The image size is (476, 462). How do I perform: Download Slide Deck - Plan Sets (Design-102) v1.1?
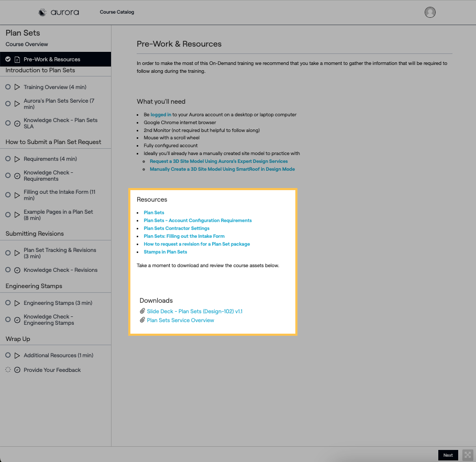[195, 311]
